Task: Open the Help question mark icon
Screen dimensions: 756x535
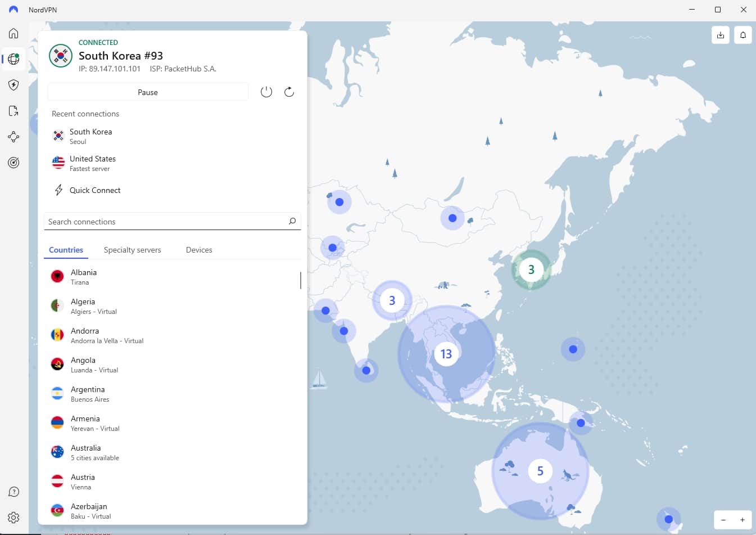Action: pyautogui.click(x=13, y=492)
